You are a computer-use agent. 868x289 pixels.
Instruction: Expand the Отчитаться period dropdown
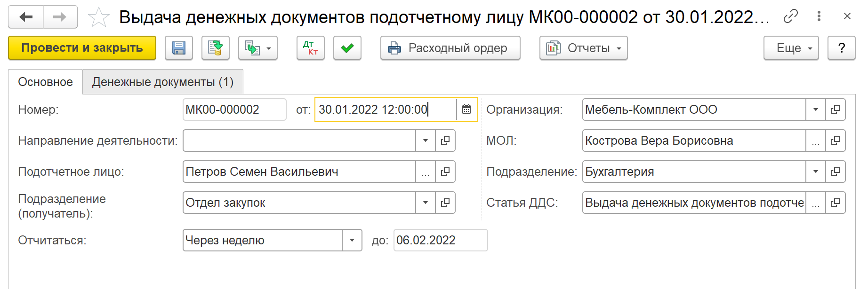coord(352,240)
